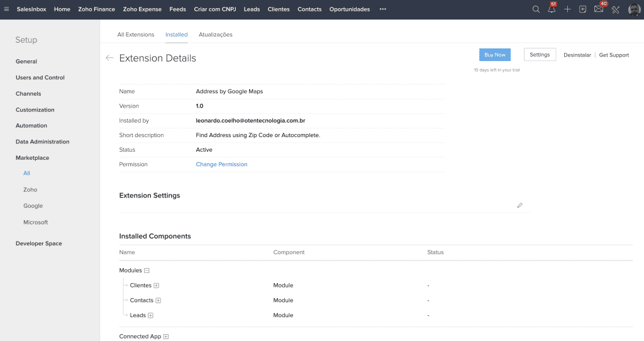The image size is (644, 341).
Task: Switch to the Atualizações tab
Action: click(x=215, y=35)
